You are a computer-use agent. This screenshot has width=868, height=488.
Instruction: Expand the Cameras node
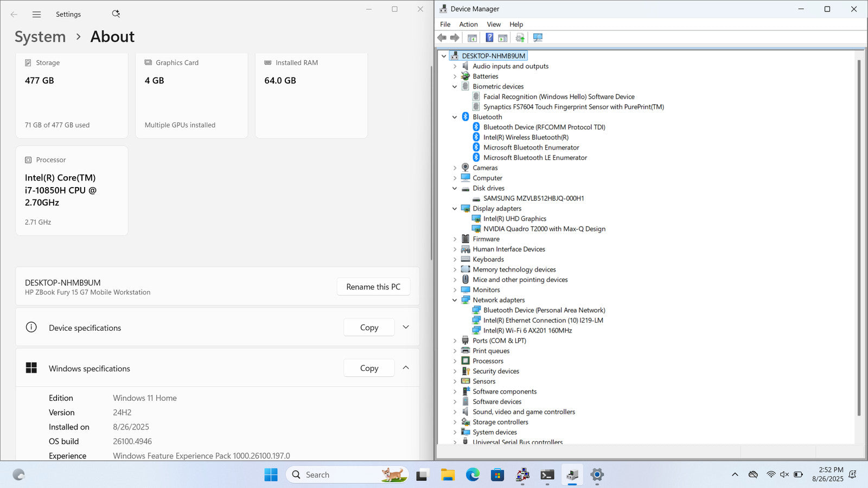point(455,168)
